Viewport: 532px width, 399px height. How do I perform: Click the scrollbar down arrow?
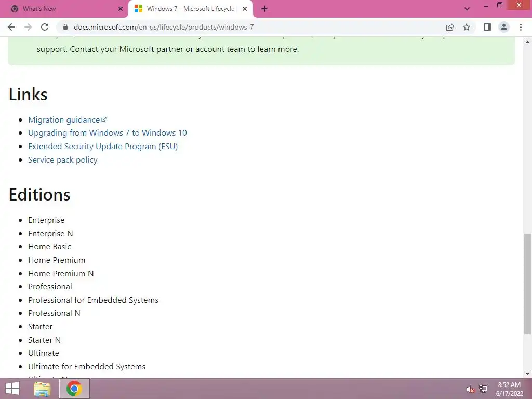click(527, 374)
